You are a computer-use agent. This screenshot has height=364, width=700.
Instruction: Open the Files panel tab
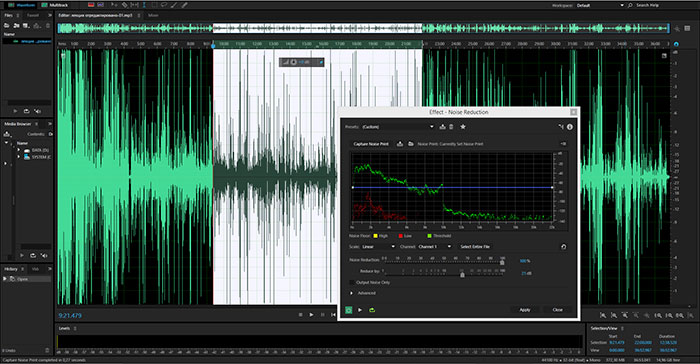tap(8, 15)
